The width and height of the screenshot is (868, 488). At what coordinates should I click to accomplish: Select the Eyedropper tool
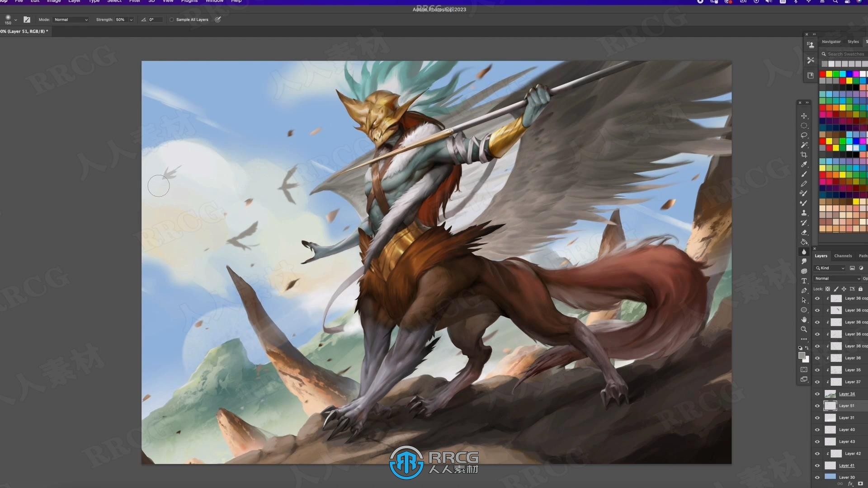[804, 164]
